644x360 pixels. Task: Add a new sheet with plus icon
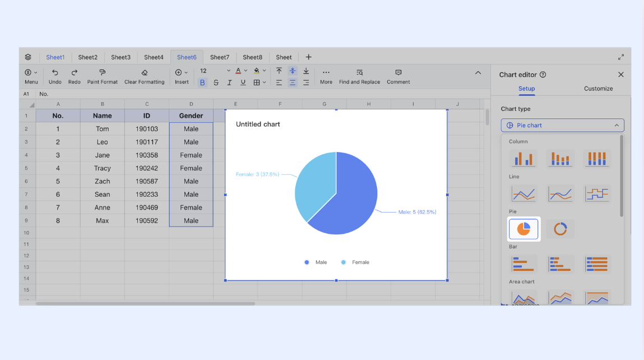[308, 57]
